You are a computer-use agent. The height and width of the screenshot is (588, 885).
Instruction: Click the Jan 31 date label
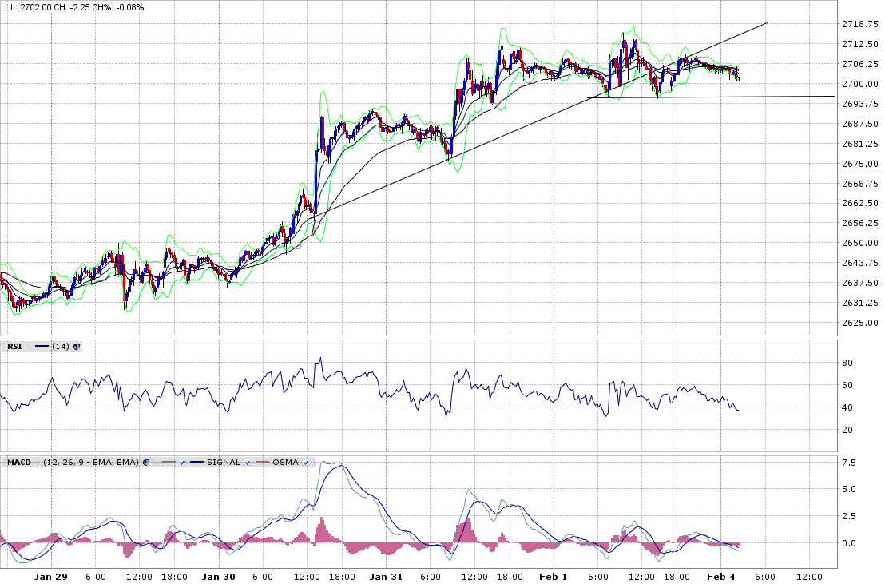(x=386, y=577)
